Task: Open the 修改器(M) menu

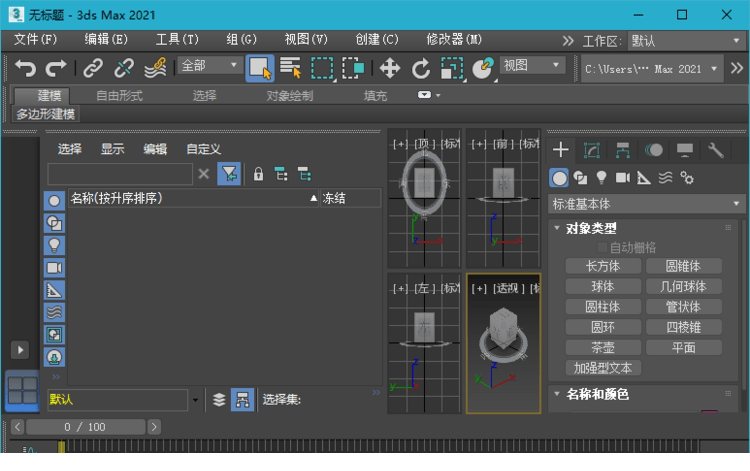Action: click(x=454, y=40)
